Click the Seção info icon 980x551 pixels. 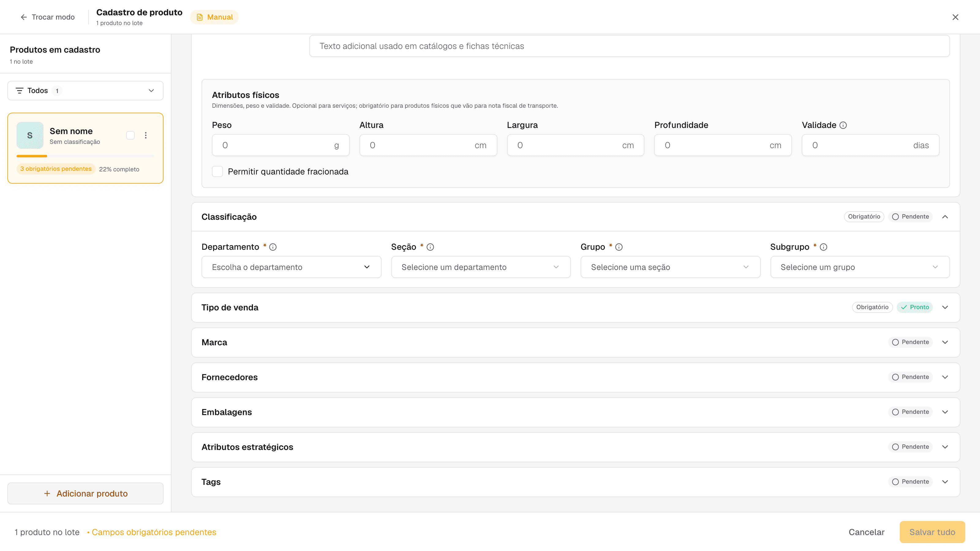430,247
